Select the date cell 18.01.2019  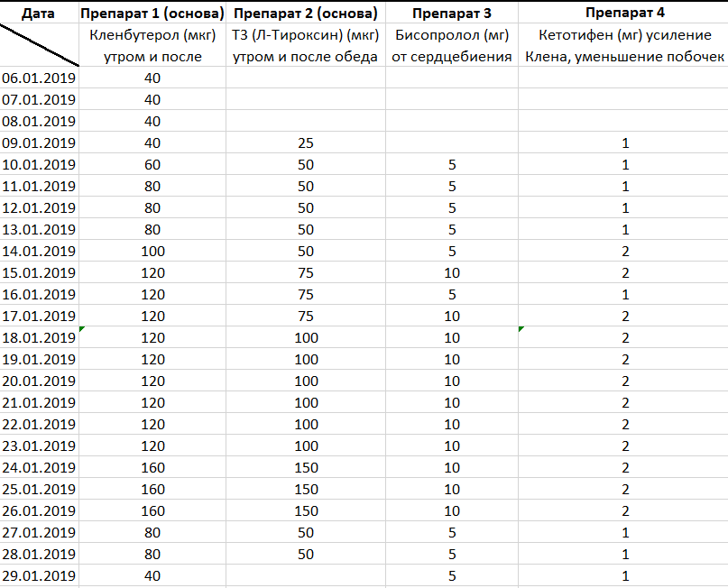click(39, 338)
